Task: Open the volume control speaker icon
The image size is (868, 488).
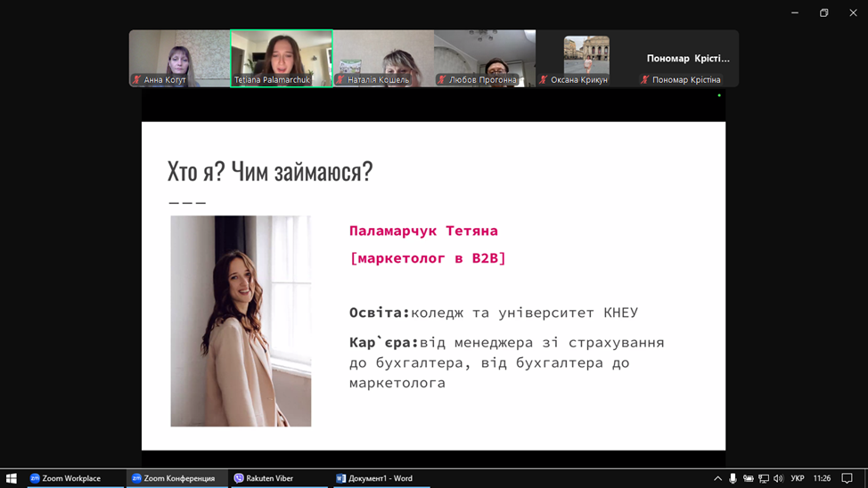Action: (x=778, y=478)
